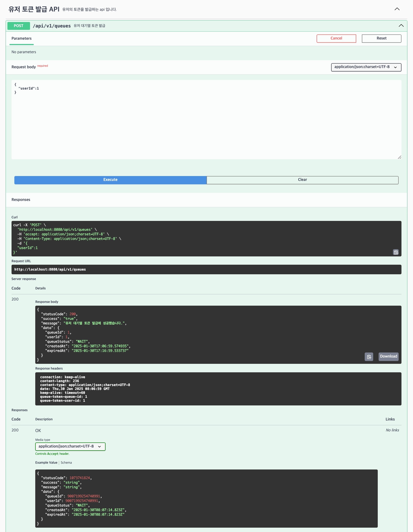This screenshot has height=532, width=413.
Task: Execute the API request
Action: 110,180
